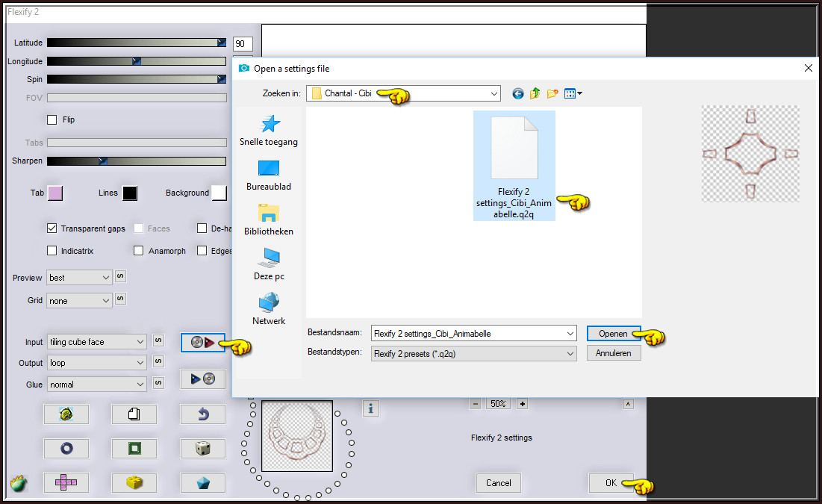Toggle the De-halo checkbox
822x504 pixels.
(x=202, y=228)
